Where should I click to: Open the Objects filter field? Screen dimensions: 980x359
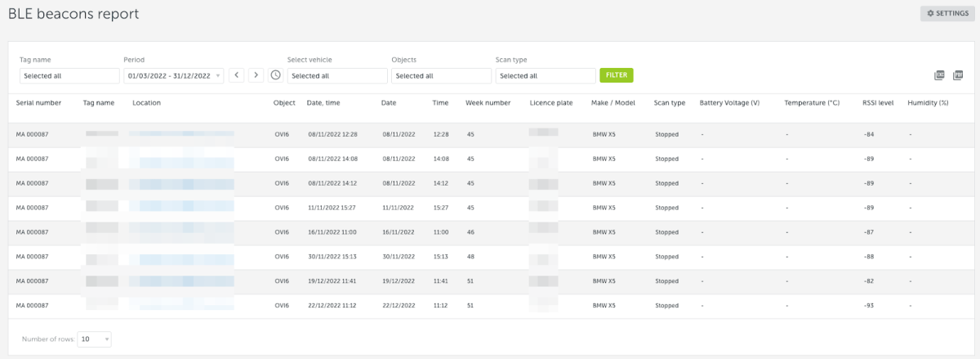pyautogui.click(x=441, y=76)
